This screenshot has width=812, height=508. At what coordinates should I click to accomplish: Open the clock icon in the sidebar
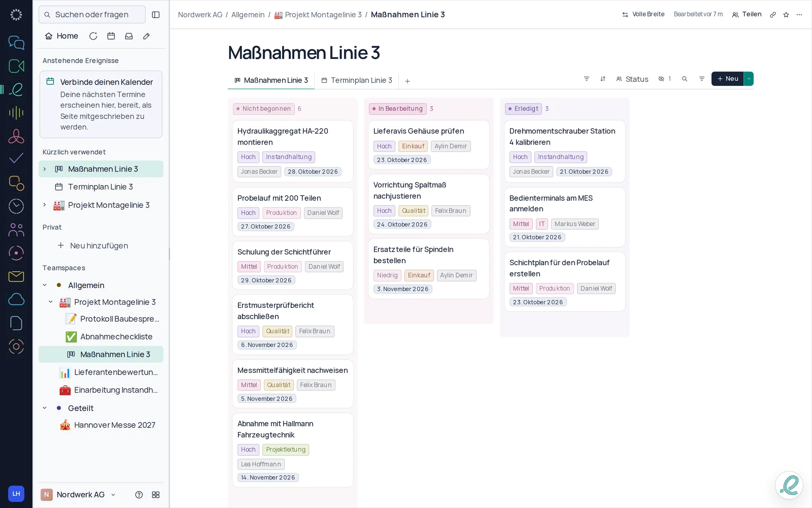tap(16, 206)
